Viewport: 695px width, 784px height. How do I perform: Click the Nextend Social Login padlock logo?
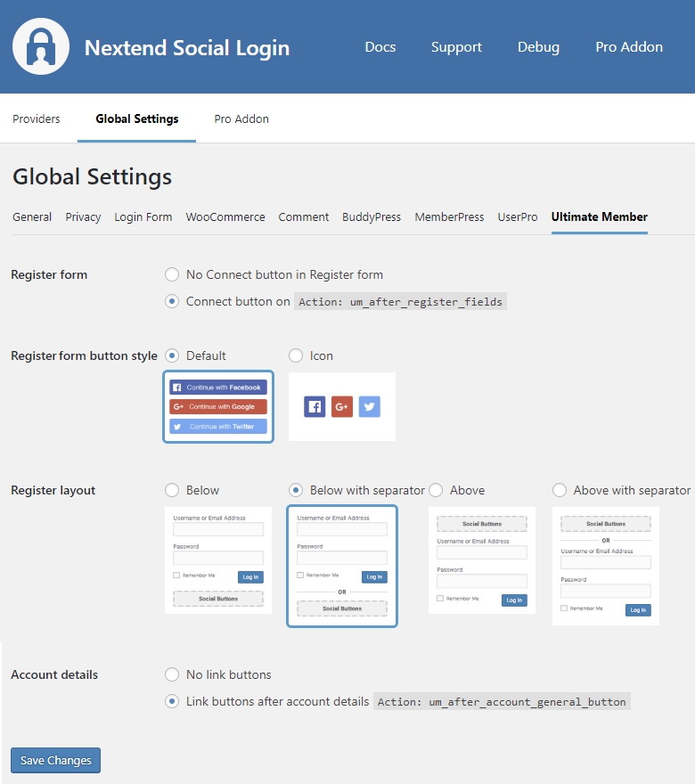[41, 46]
